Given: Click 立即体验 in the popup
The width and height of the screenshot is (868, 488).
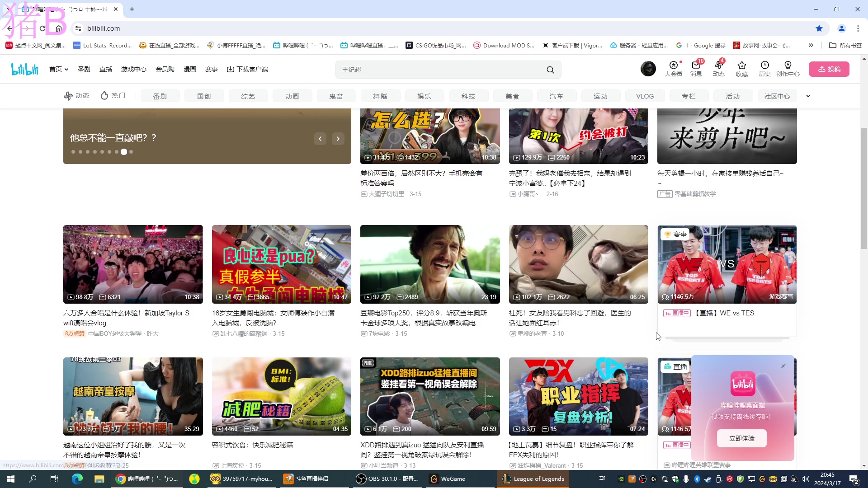Looking at the screenshot, I should click(742, 438).
